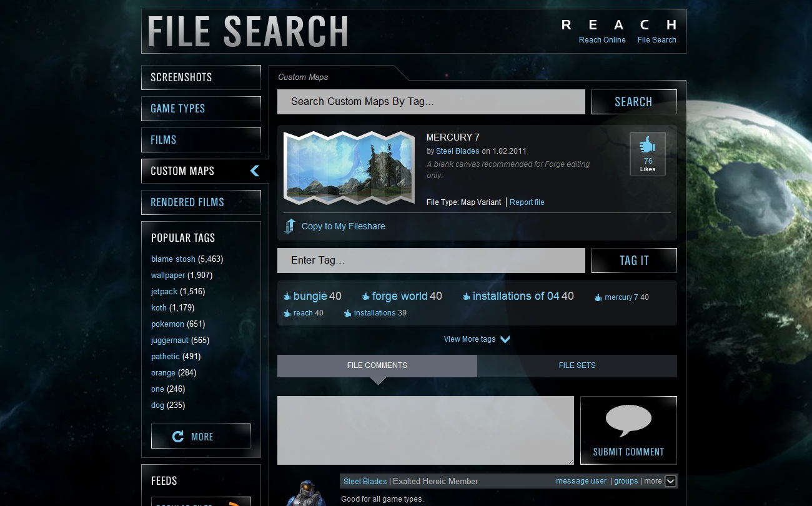Select the dog popular tag
Screen dimensions: 812x506
tap(157, 405)
